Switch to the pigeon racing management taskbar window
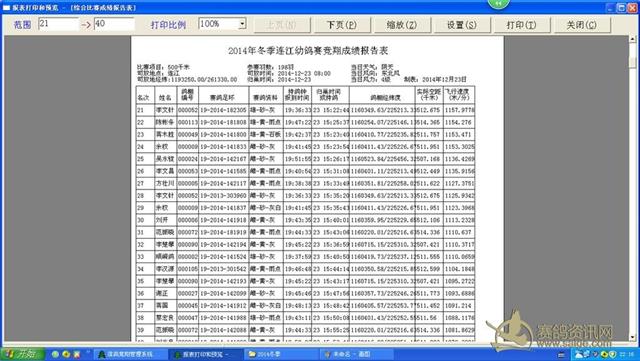640x361 pixels. [x=130, y=354]
